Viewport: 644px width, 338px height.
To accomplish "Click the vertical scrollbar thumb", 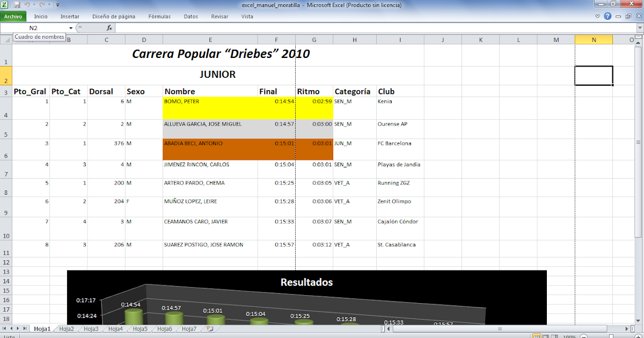I will point(638,141).
